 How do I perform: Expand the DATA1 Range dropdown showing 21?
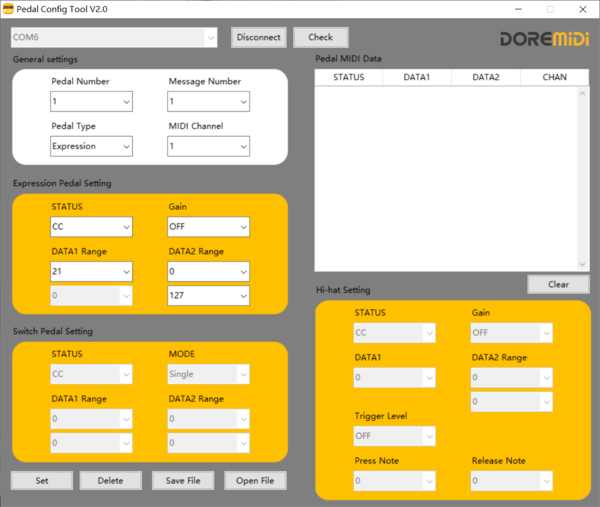[x=91, y=272]
